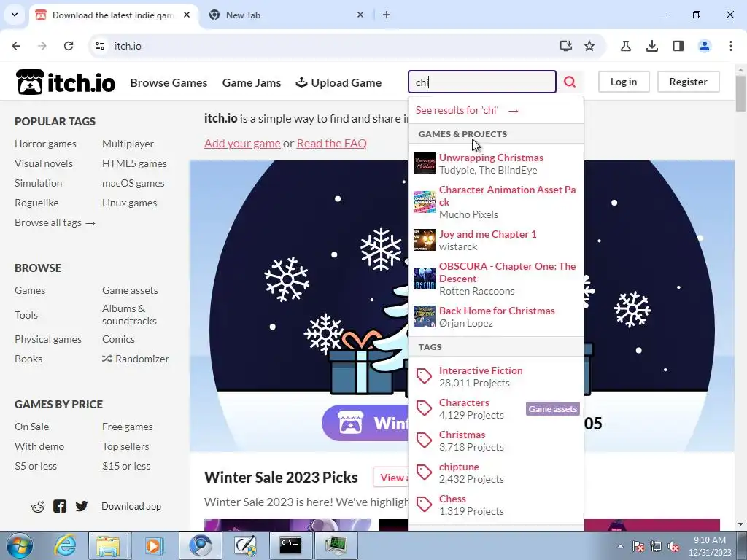Reload the page
Viewport: 747px width, 560px height.
pyautogui.click(x=69, y=46)
